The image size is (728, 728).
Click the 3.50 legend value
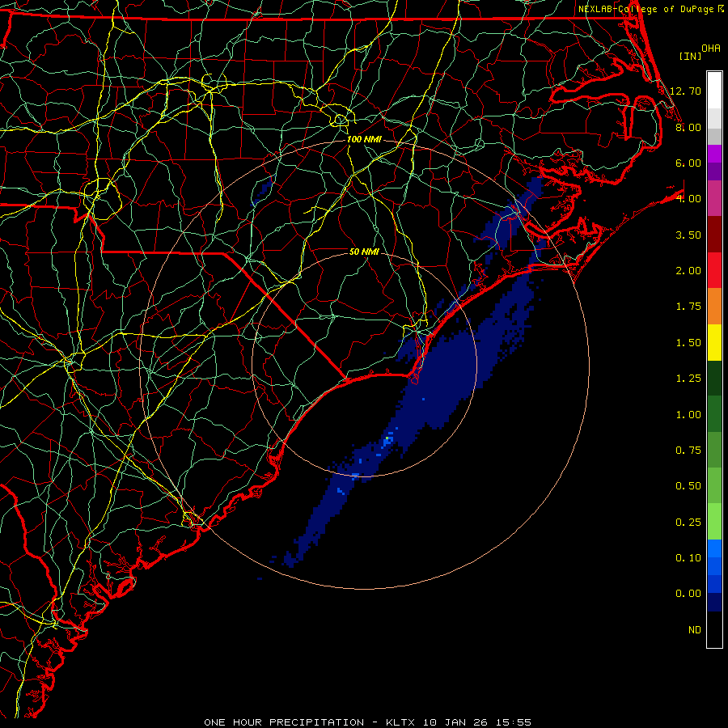688,235
